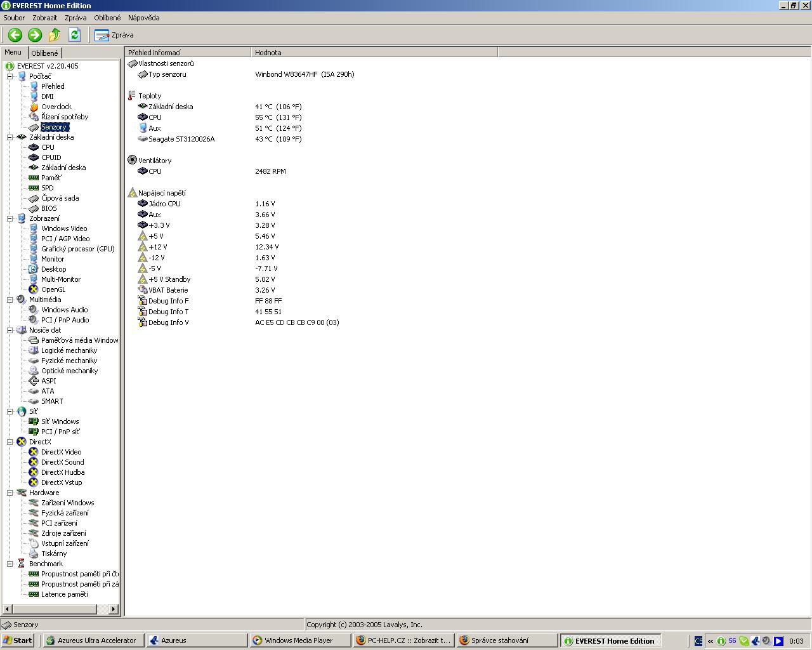Collapse the Zobrazení tree node
812x650 pixels.
click(10, 218)
